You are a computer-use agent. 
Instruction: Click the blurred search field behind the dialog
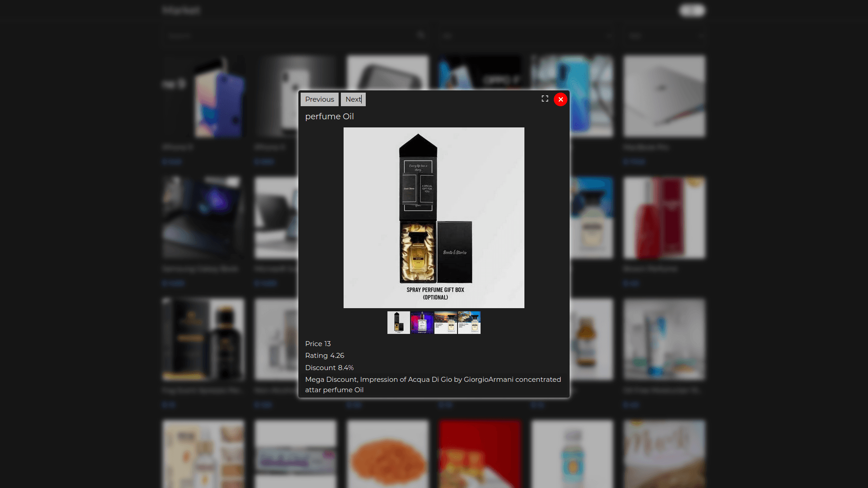coord(296,36)
